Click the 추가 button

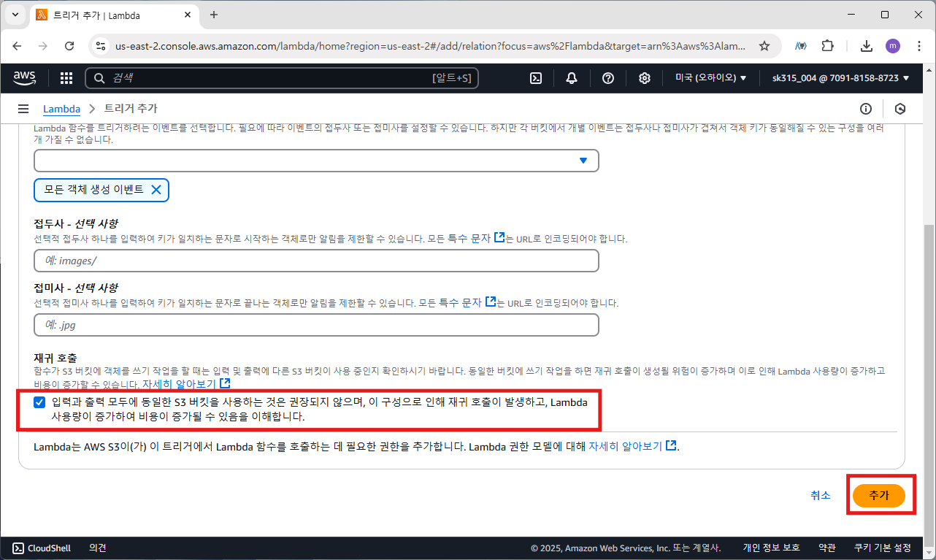click(879, 495)
